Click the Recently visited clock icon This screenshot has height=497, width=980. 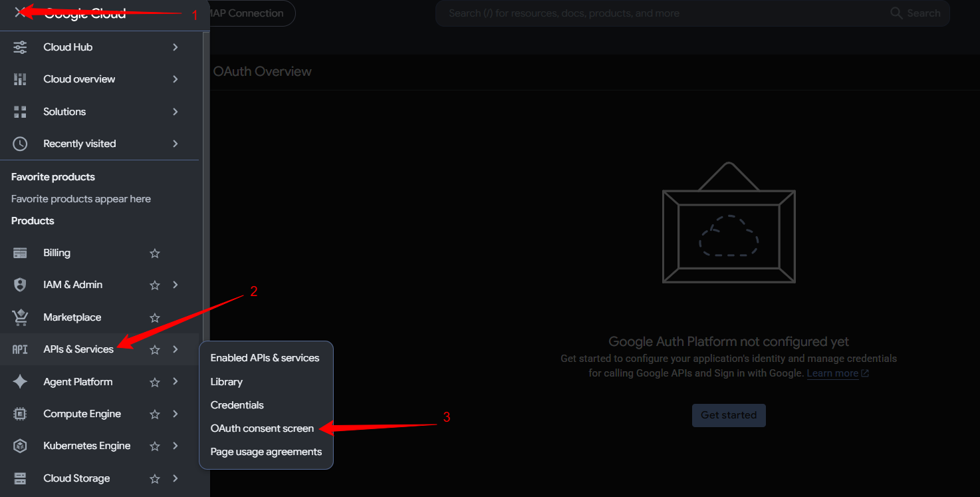pos(20,144)
